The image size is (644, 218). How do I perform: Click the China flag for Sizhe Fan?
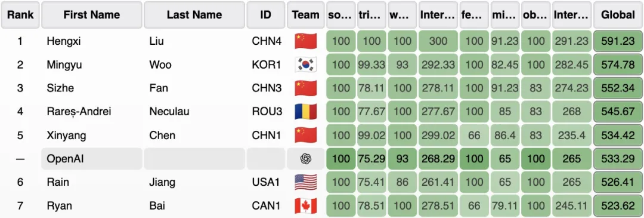[306, 88]
